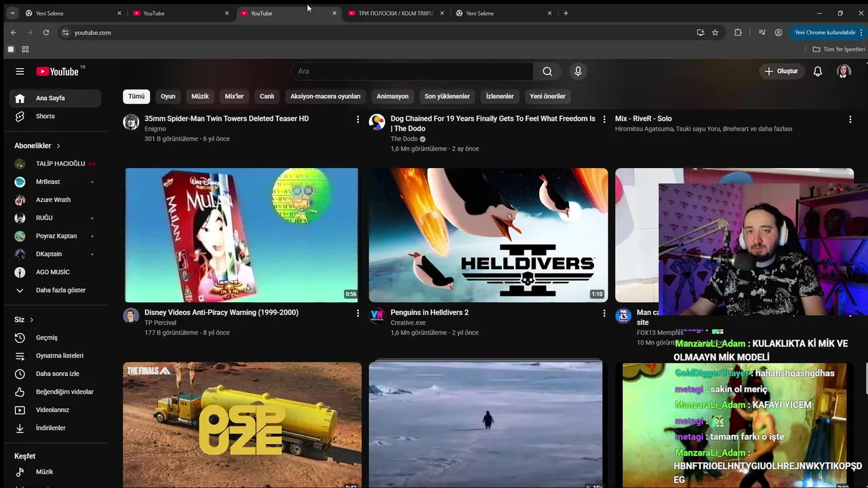The width and height of the screenshot is (868, 488).
Task: Open the notifications bell
Action: 818,71
